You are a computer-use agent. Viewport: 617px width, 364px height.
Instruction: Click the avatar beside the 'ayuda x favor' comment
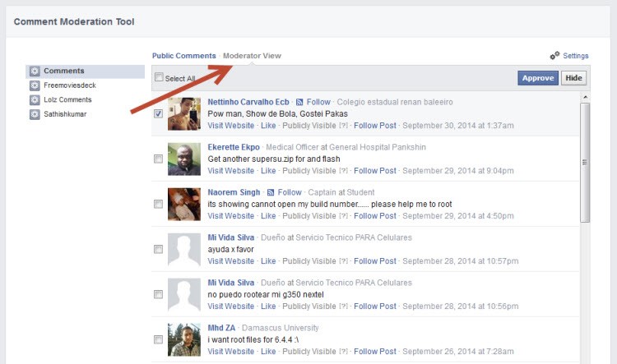click(184, 250)
